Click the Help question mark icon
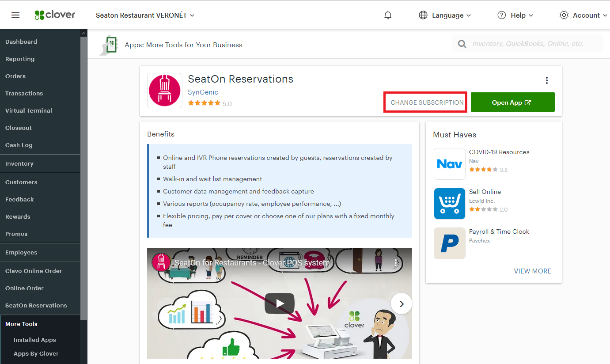 tap(502, 15)
